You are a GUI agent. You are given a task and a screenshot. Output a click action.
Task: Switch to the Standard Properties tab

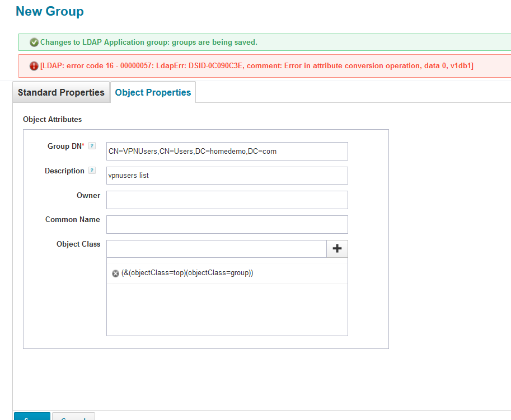coord(61,92)
